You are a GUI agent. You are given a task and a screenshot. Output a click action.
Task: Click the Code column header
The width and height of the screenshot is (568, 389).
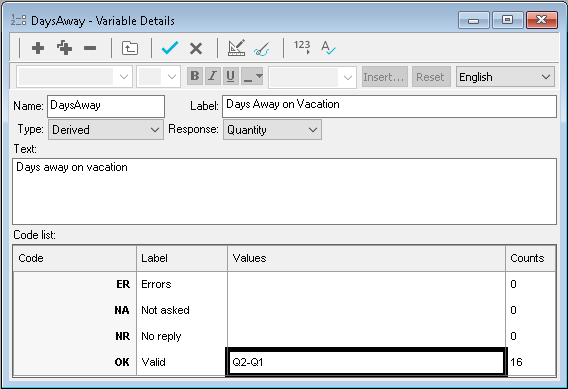75,258
